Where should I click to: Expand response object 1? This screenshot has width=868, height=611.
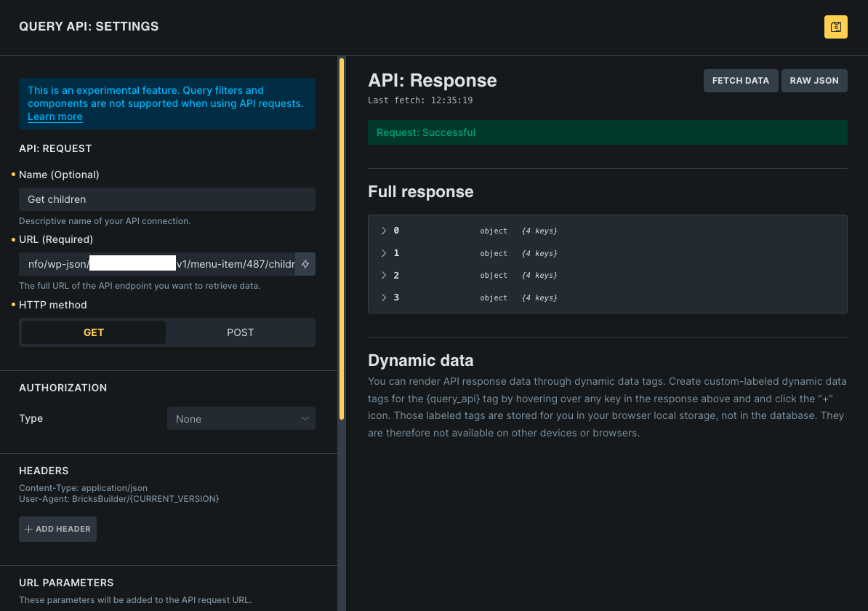[x=384, y=253]
